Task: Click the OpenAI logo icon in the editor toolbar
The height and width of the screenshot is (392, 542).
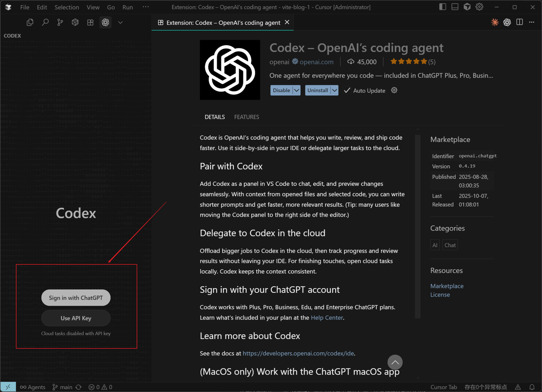Action: point(507,22)
